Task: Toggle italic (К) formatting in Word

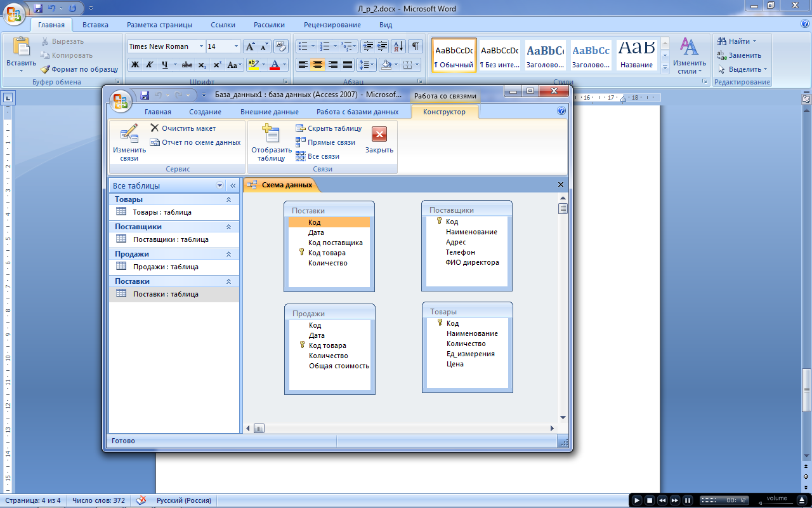Action: [149, 65]
